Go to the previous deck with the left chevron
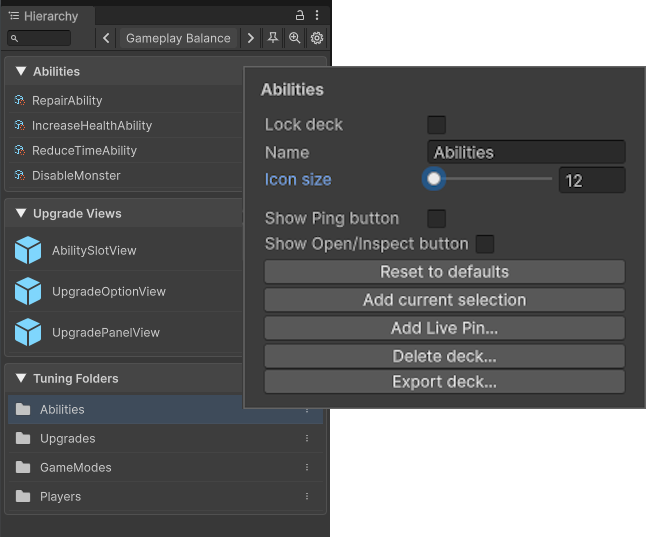This screenshot has height=537, width=660. tap(106, 38)
